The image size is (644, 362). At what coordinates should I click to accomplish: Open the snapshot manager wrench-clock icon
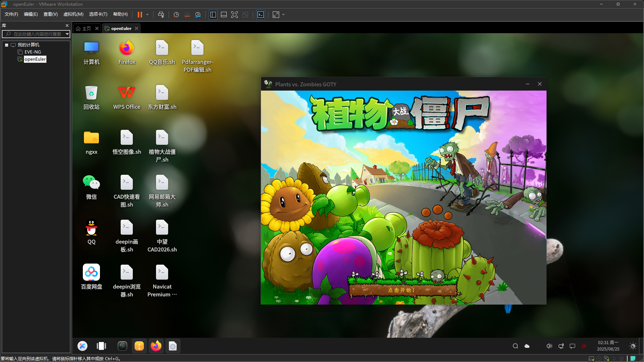click(x=198, y=15)
